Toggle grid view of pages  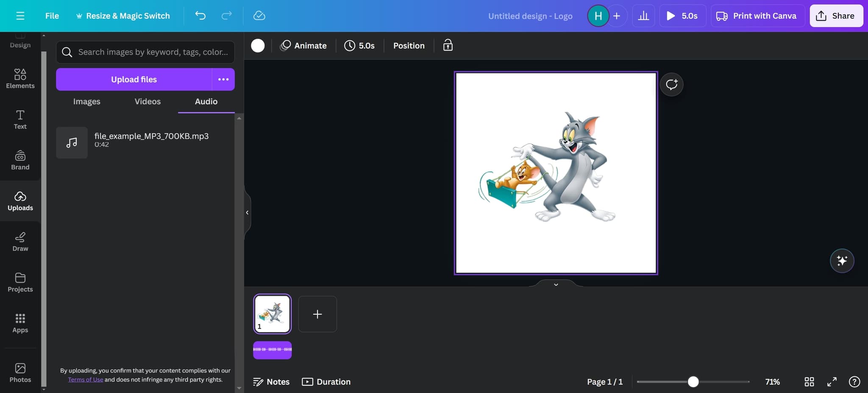(809, 382)
